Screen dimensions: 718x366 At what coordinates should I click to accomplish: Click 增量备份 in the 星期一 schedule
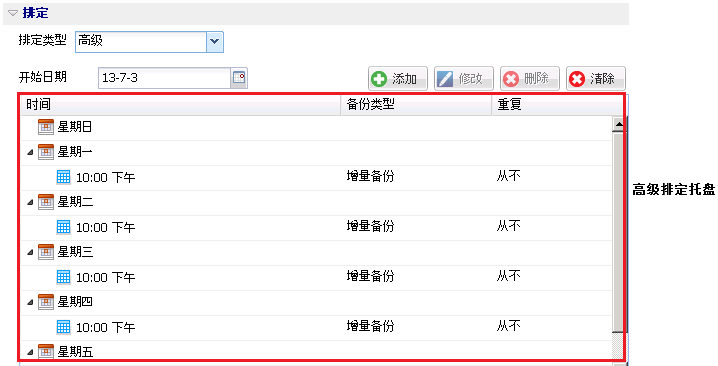tap(370, 177)
